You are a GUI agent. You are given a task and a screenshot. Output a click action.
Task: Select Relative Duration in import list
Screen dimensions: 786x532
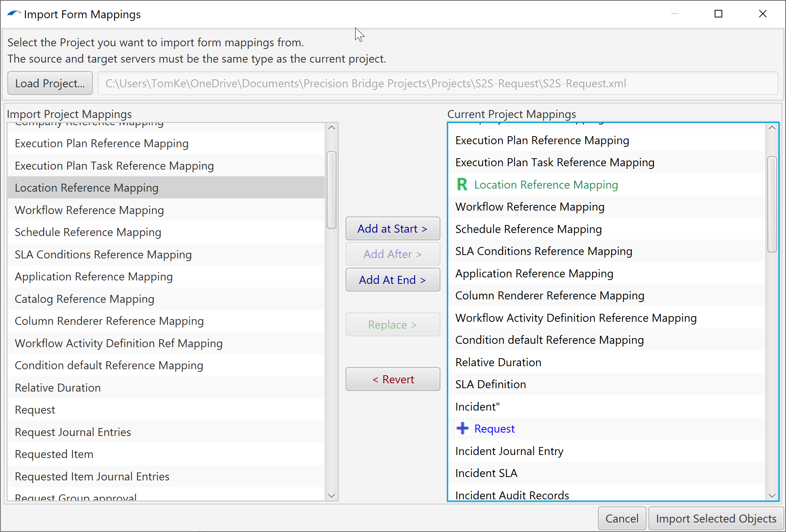pos(166,387)
